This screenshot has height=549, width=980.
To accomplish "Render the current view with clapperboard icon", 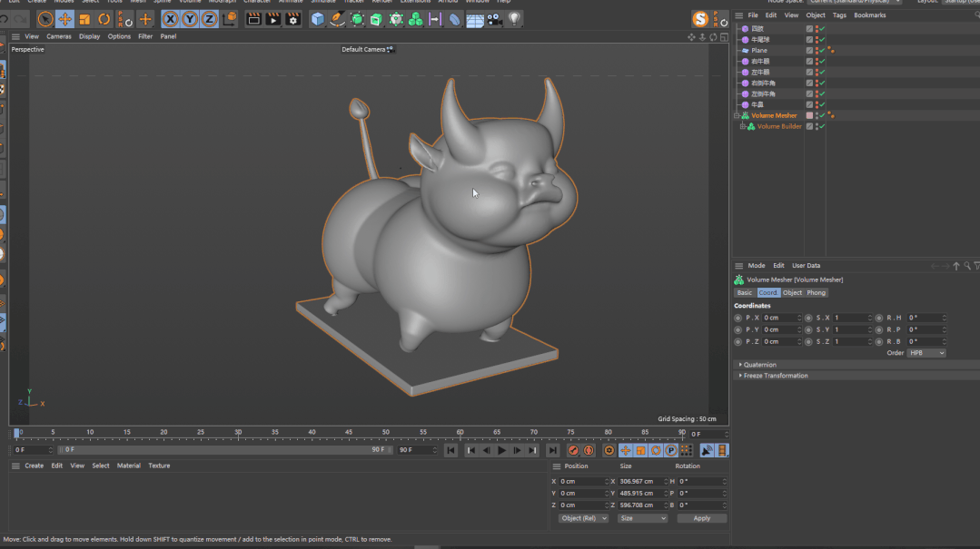I will coord(253,19).
